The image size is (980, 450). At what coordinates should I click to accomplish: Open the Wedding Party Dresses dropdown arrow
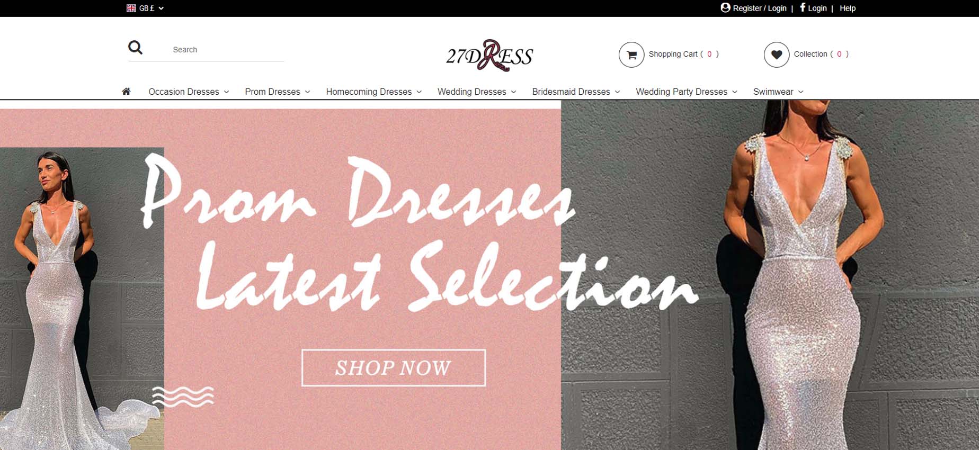[735, 92]
